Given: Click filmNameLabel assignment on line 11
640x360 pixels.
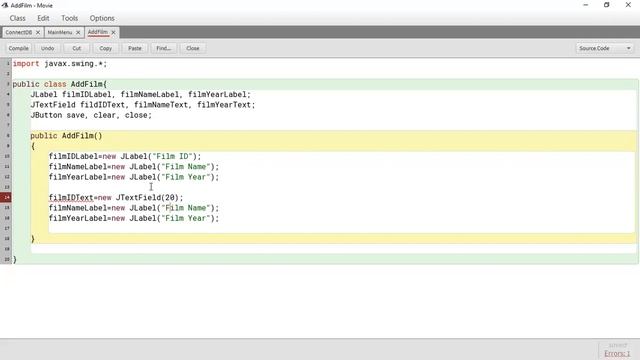Looking at the screenshot, I should (134, 167).
